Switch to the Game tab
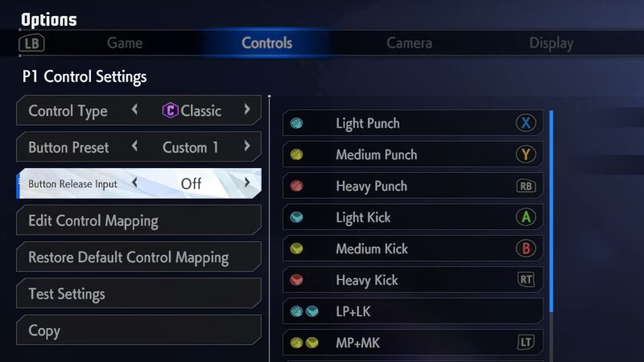The image size is (644, 362). [125, 43]
